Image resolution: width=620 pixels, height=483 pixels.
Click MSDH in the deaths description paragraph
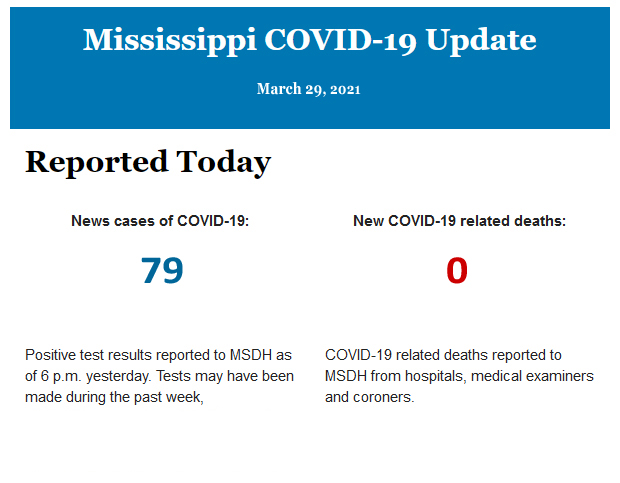(348, 376)
